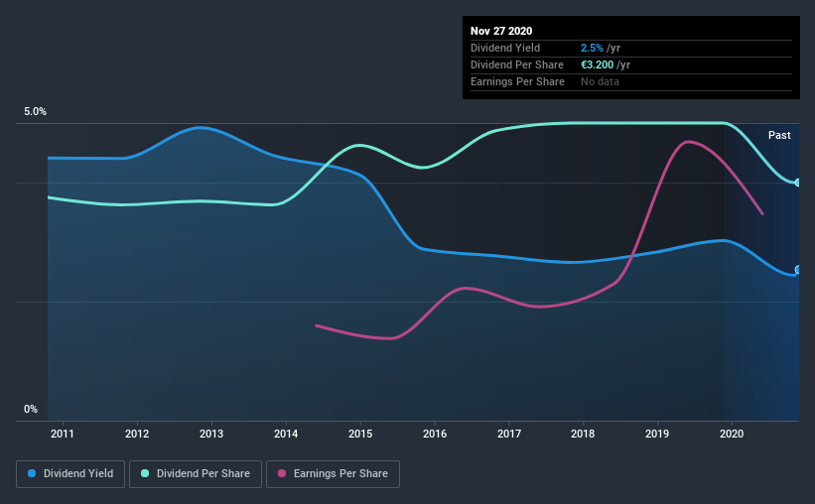Select the 2018 x-axis label

tap(583, 434)
